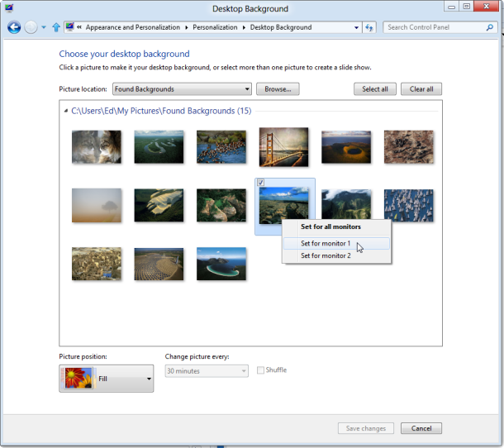504x448 pixels.
Task: Select the rocky outcrop in jungle thumbnail
Action: [x=221, y=205]
